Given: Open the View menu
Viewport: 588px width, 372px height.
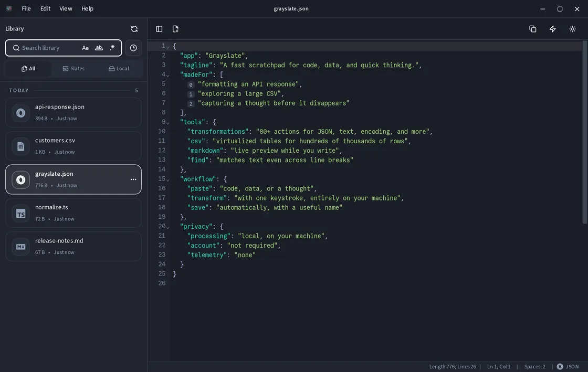Looking at the screenshot, I should coord(66,8).
